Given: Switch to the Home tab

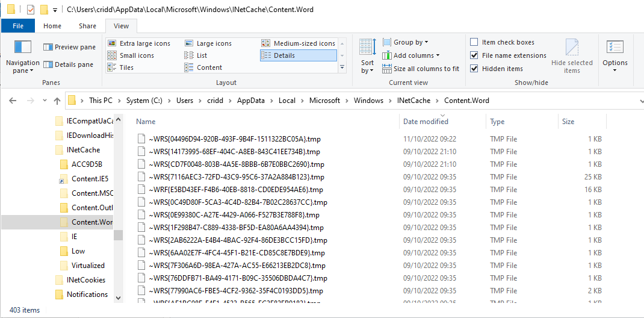Looking at the screenshot, I should pos(52,26).
